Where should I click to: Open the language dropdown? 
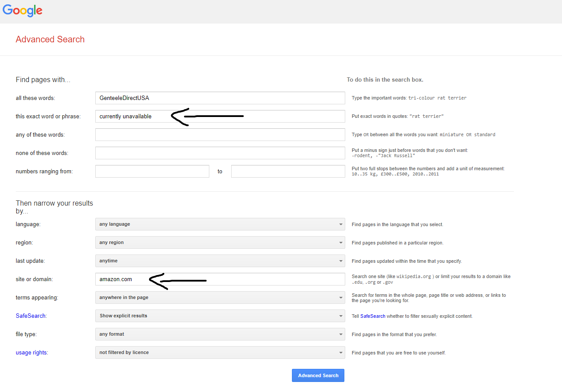click(x=220, y=224)
